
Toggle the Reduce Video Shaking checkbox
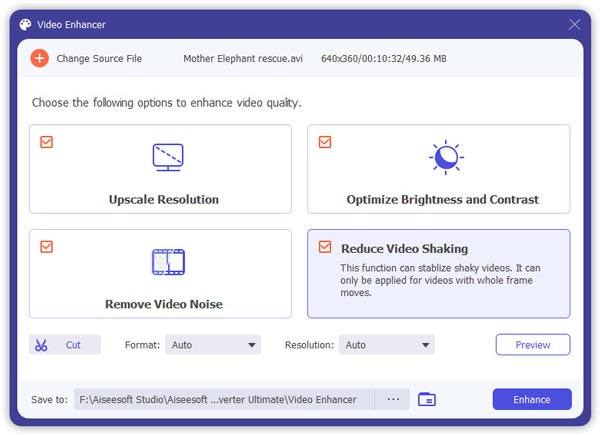coord(324,247)
